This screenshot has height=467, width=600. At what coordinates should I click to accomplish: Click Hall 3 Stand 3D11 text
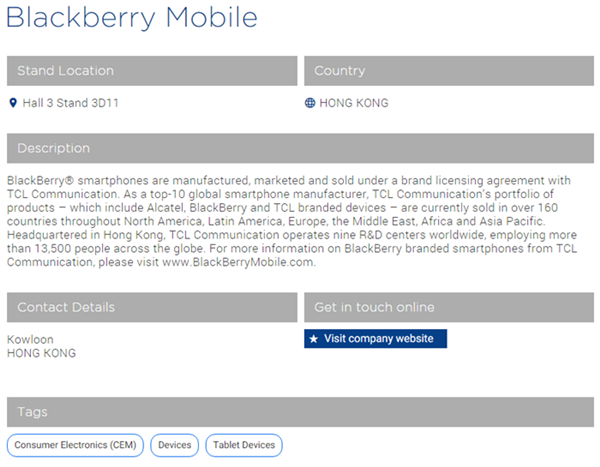pyautogui.click(x=70, y=103)
